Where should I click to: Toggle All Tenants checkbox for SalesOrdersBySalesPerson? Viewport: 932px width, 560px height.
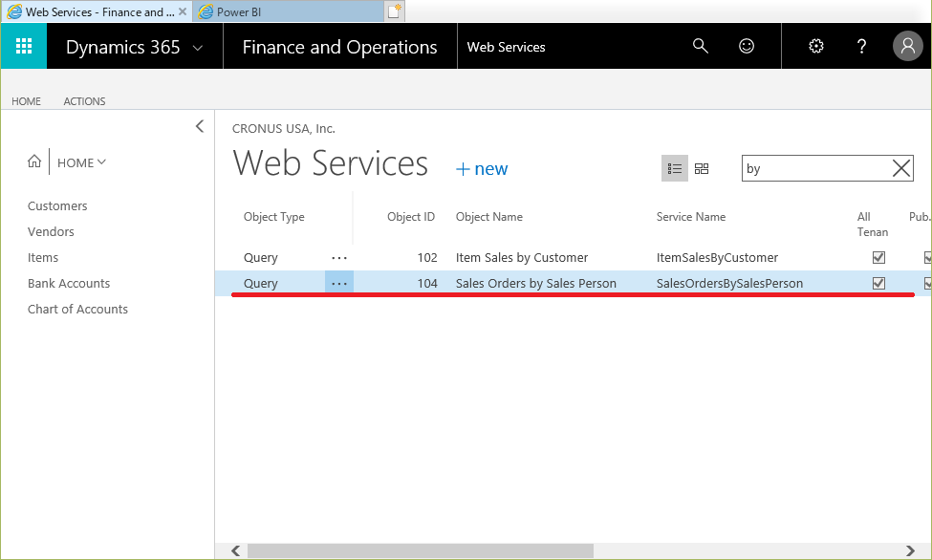[878, 284]
